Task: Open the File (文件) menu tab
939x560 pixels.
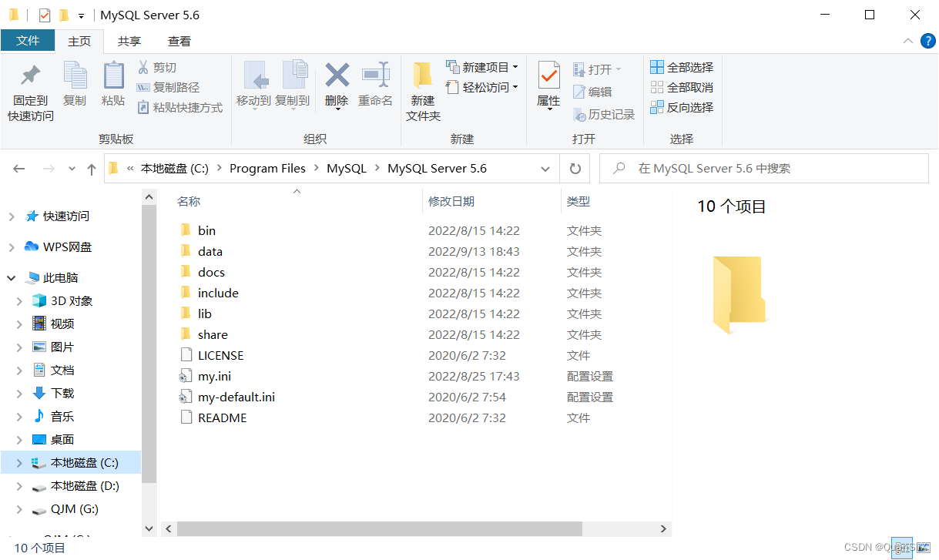Action: click(28, 42)
